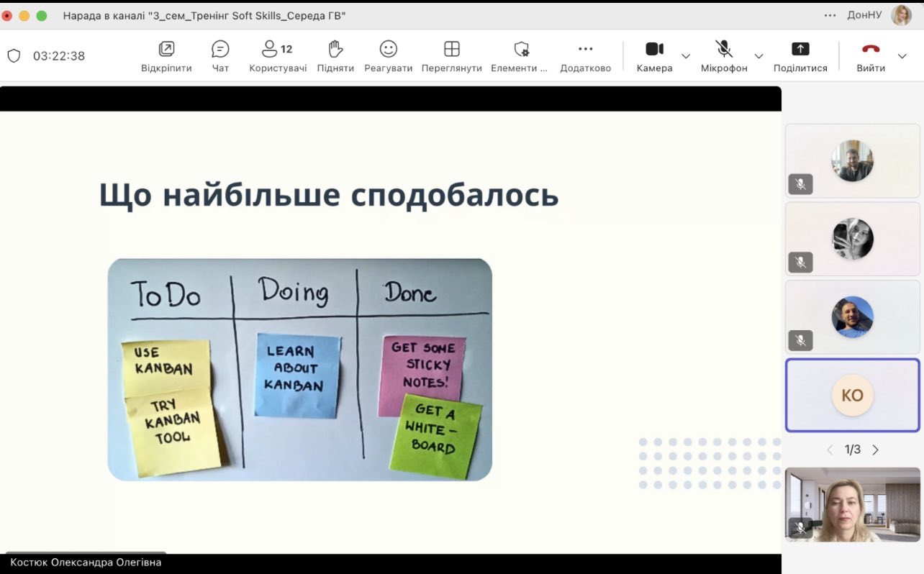This screenshot has width=924, height=574.
Task: Toggle the Камера camera on or off
Action: pos(654,56)
